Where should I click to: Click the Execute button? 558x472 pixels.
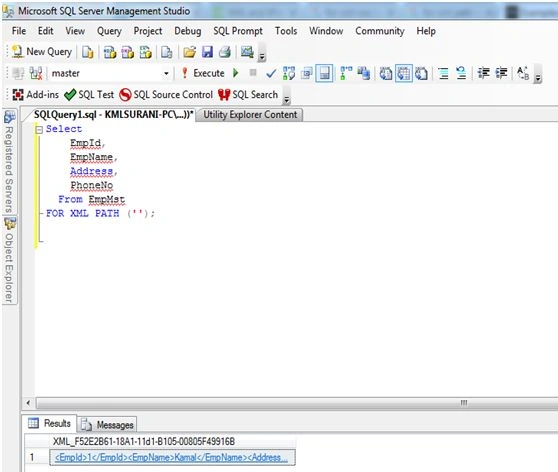click(x=203, y=73)
